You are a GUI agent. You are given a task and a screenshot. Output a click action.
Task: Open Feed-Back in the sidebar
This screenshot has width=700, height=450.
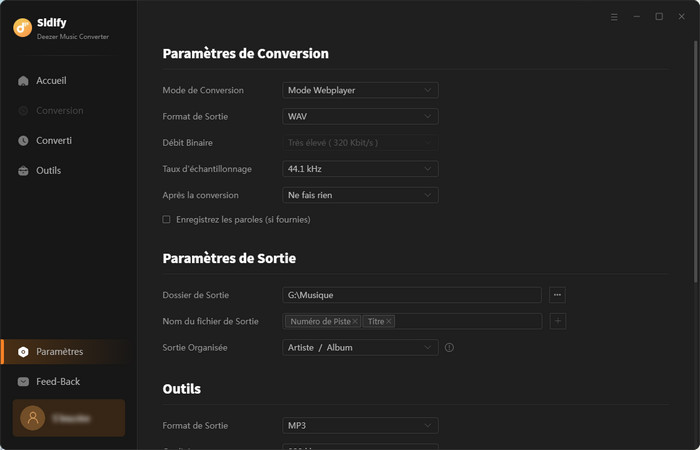[x=57, y=382]
